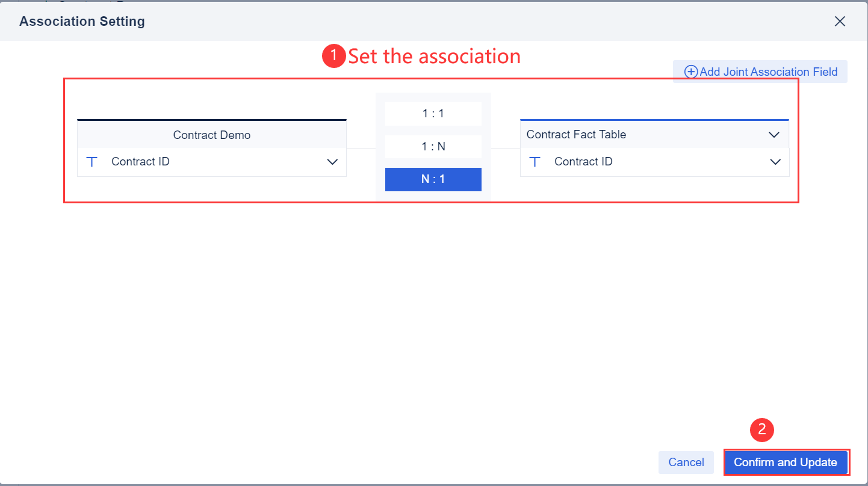Screen dimensions: 868x486
Task: Click the right Contract ID field row
Action: coord(620,162)
